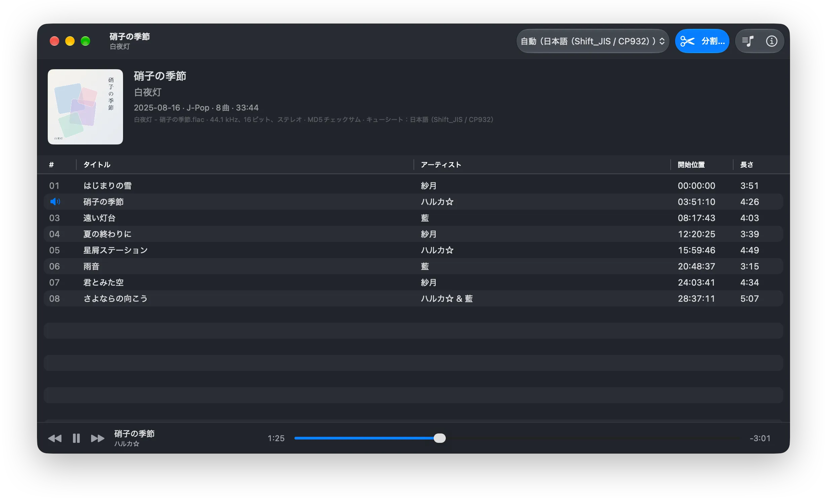Click start position 03:51:10 cell
827x504 pixels.
[697, 202]
